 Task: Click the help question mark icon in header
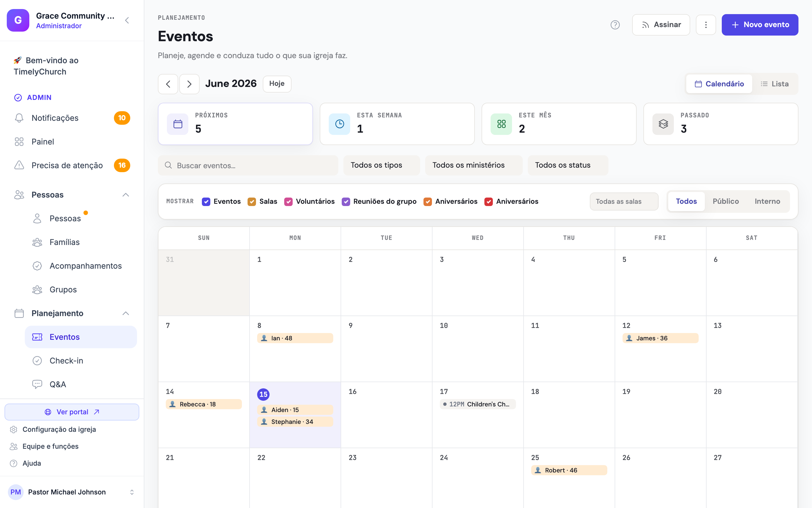point(615,25)
